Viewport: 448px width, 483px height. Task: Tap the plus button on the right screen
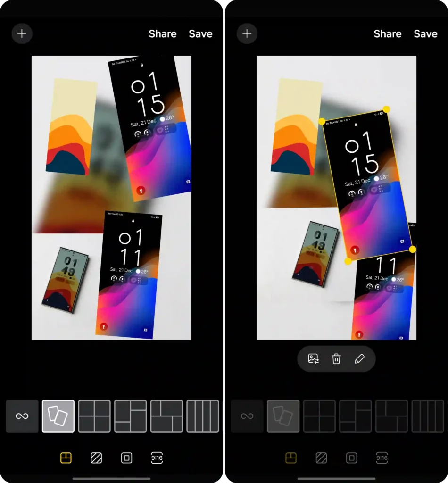pyautogui.click(x=247, y=34)
